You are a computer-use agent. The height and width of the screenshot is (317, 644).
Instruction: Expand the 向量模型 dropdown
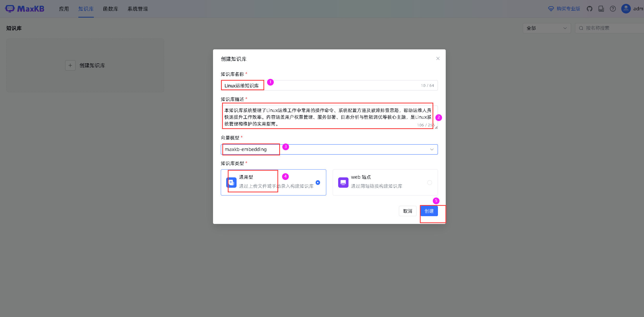(x=431, y=149)
